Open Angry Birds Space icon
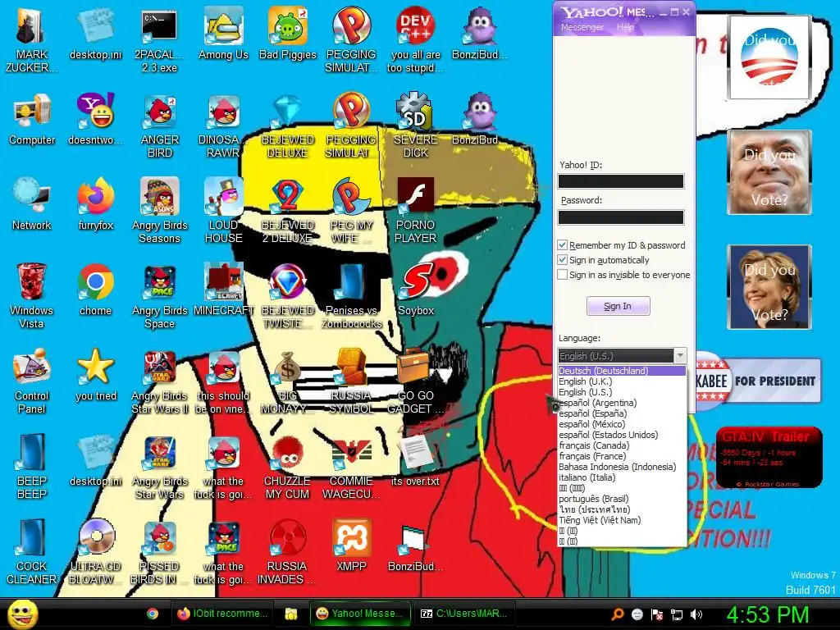 [160, 295]
